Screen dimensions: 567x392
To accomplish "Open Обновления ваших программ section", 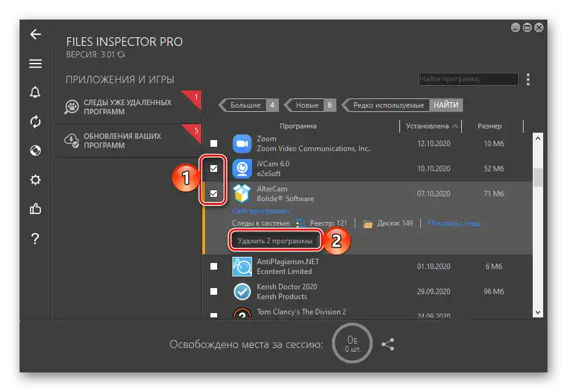I will coord(128,141).
